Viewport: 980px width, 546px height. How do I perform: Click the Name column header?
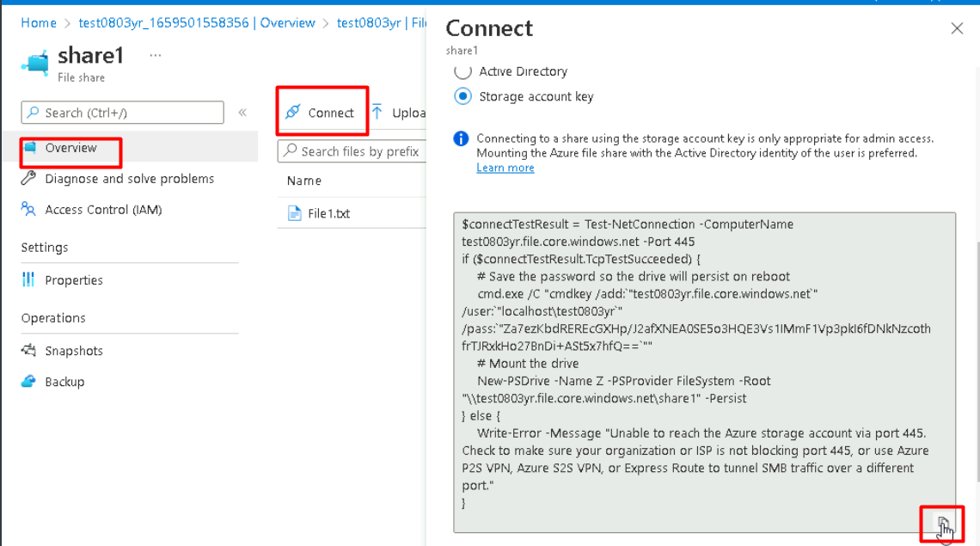[303, 181]
